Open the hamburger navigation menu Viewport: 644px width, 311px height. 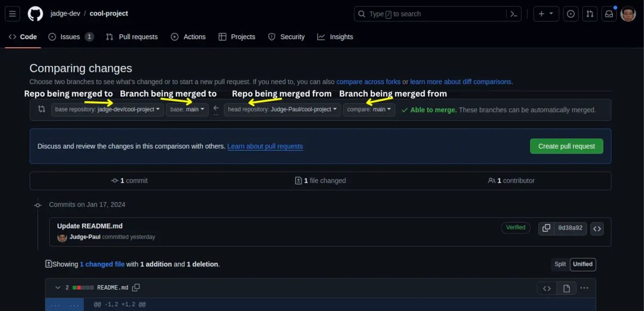(x=13, y=14)
